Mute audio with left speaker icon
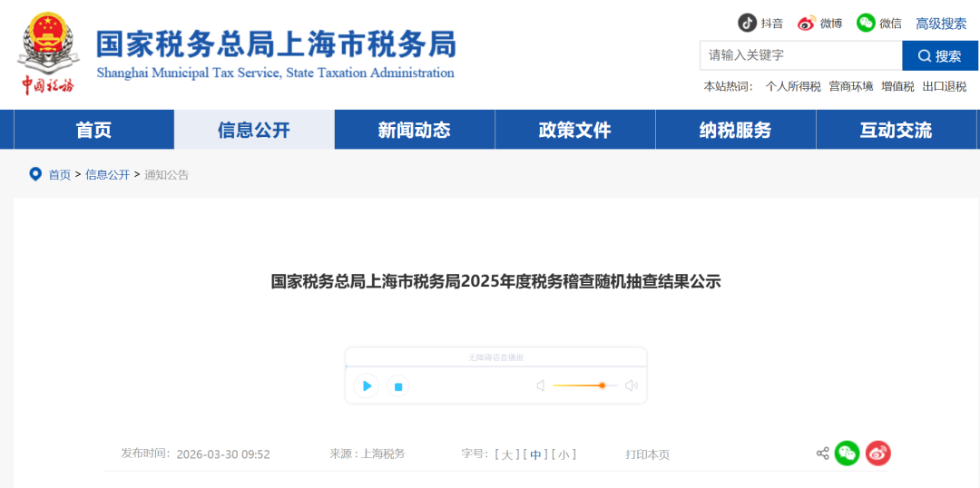Image resolution: width=980 pixels, height=488 pixels. pyautogui.click(x=541, y=386)
